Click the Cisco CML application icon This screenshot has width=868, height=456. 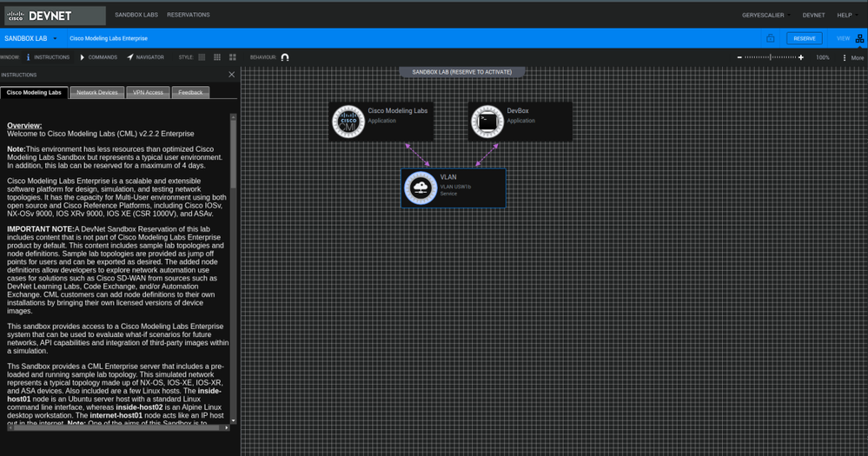coord(348,122)
